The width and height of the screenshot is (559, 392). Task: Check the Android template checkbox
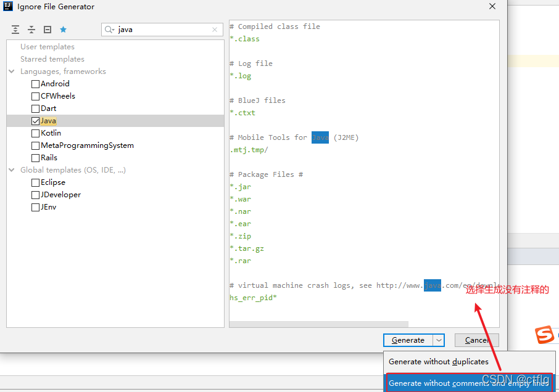35,84
